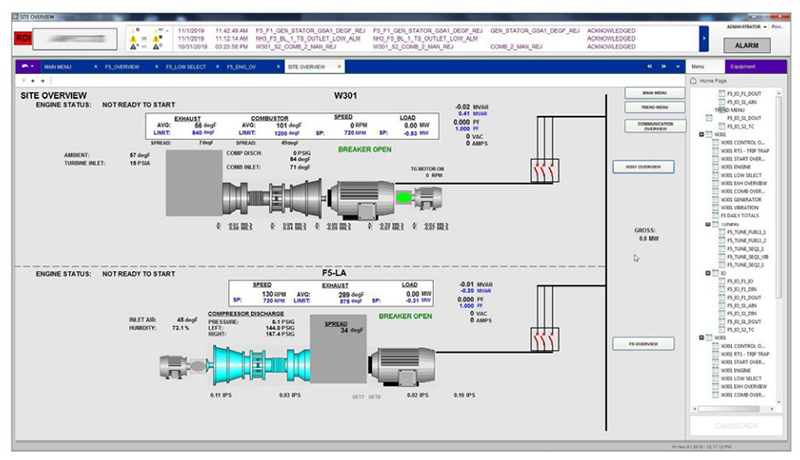Click the F5_F1_GEN_STATOR_GSA1_DEGF_REJ alarm row
Image resolution: width=800 pixels, height=460 pixels.
pyautogui.click(x=406, y=31)
